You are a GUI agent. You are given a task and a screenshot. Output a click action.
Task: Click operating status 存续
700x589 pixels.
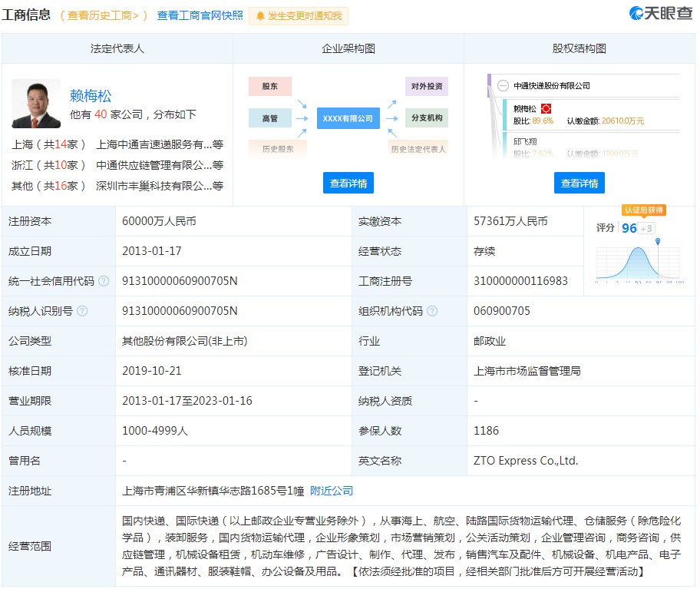(x=484, y=251)
